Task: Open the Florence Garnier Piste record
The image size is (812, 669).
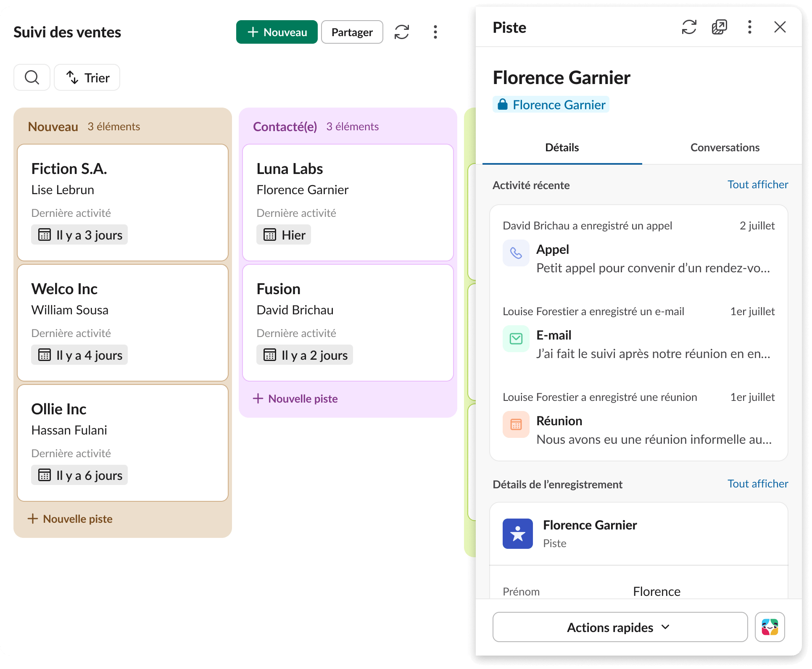Action: pyautogui.click(x=639, y=534)
